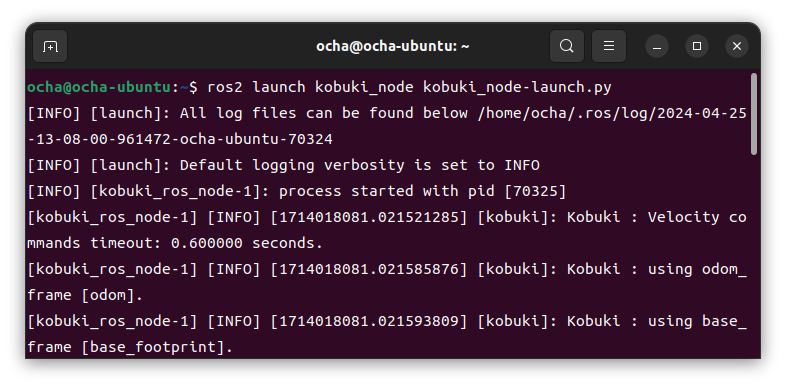This screenshot has height=387, width=786.
Task: Minimize the terminal window
Action: point(657,47)
